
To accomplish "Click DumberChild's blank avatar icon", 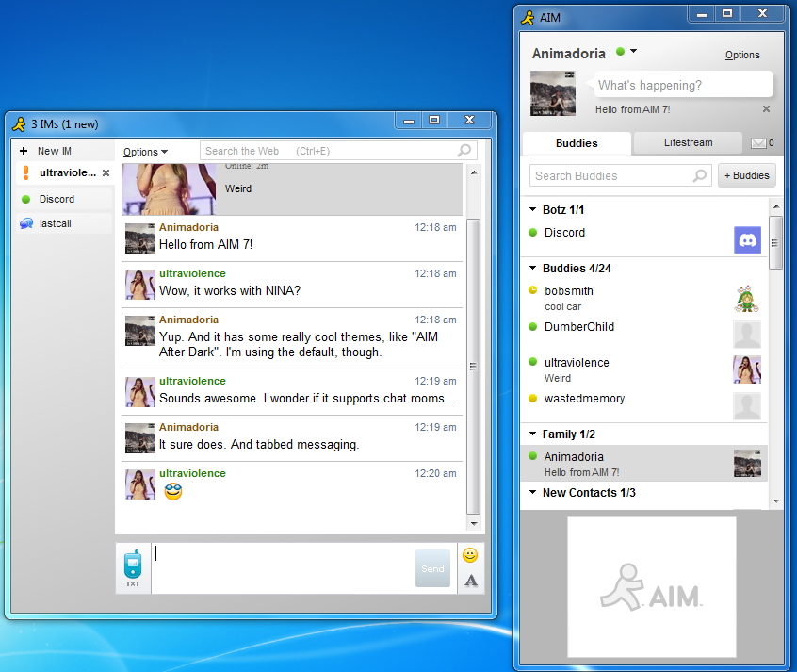I will click(747, 335).
